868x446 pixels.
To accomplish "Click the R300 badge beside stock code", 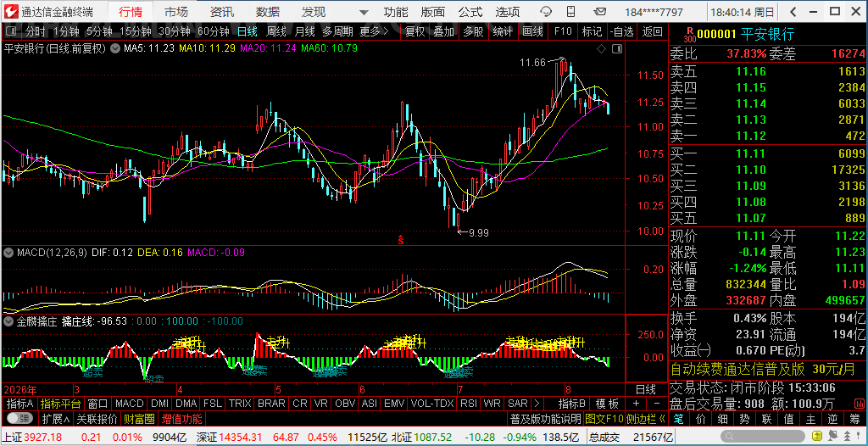I will tap(689, 35).
